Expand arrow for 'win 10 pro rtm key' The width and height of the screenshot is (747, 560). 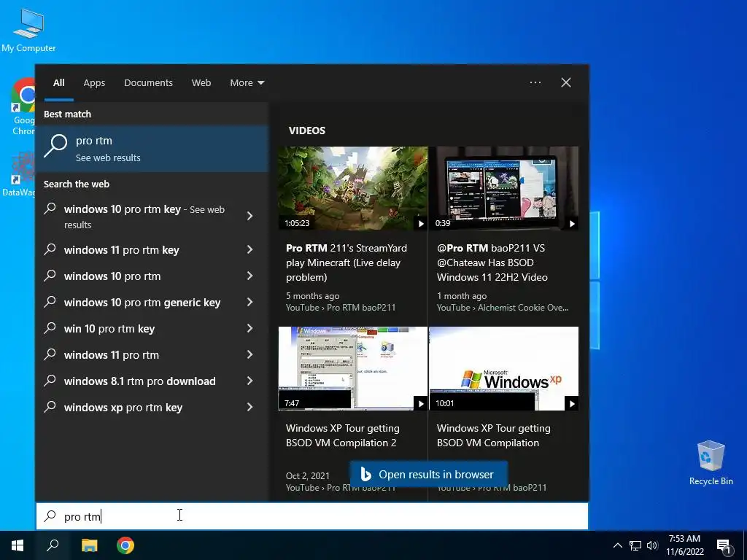pyautogui.click(x=249, y=328)
